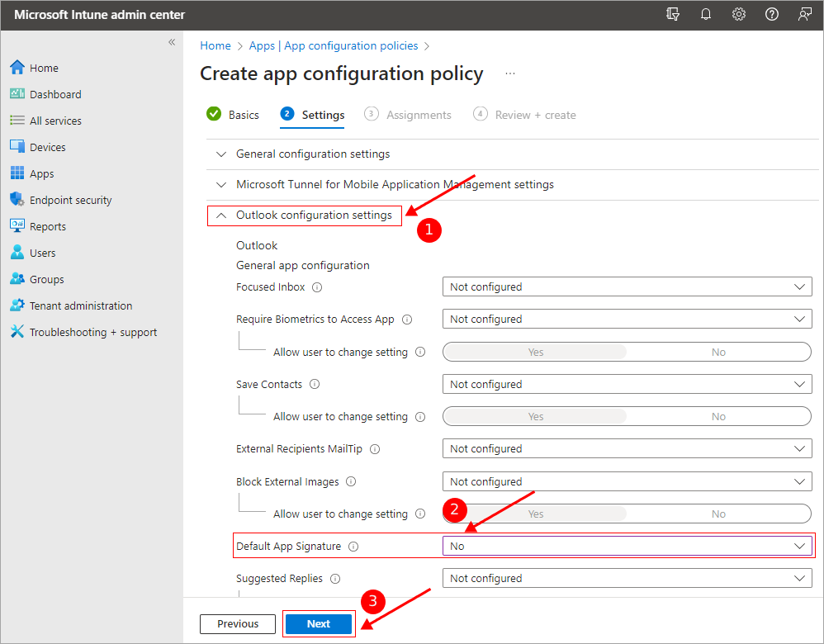This screenshot has height=644, width=824.
Task: Click the Devices monitor icon
Action: (x=17, y=147)
